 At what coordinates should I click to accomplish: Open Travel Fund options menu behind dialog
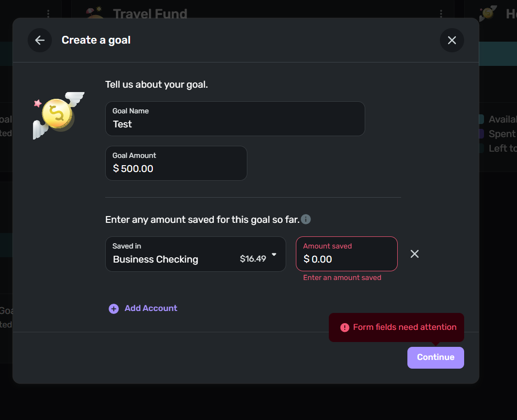coord(441,14)
